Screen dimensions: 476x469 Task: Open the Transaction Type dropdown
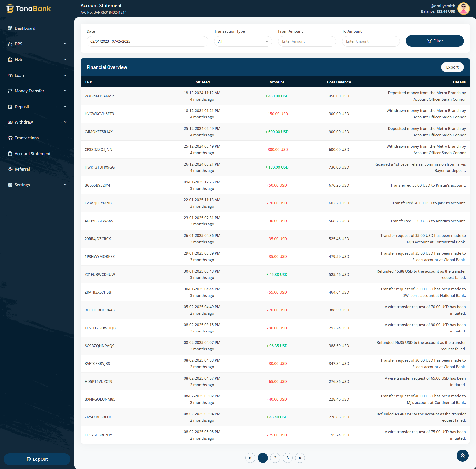(243, 41)
